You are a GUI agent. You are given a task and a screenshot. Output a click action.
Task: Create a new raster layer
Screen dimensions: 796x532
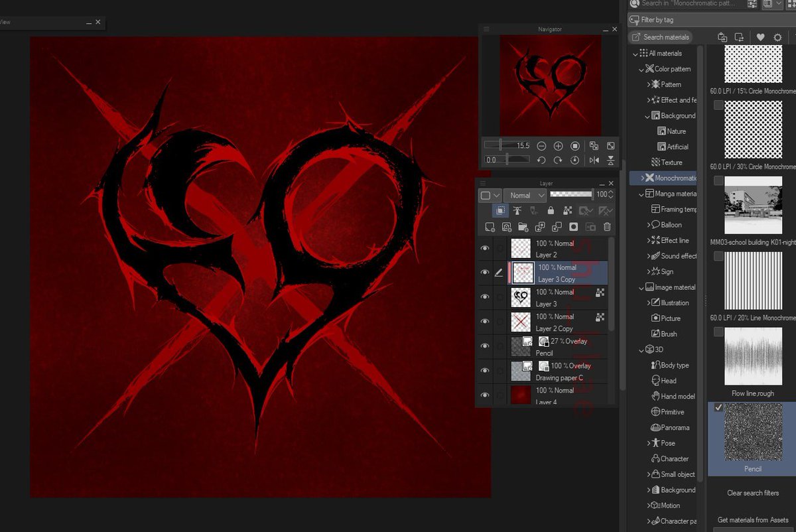pos(490,227)
